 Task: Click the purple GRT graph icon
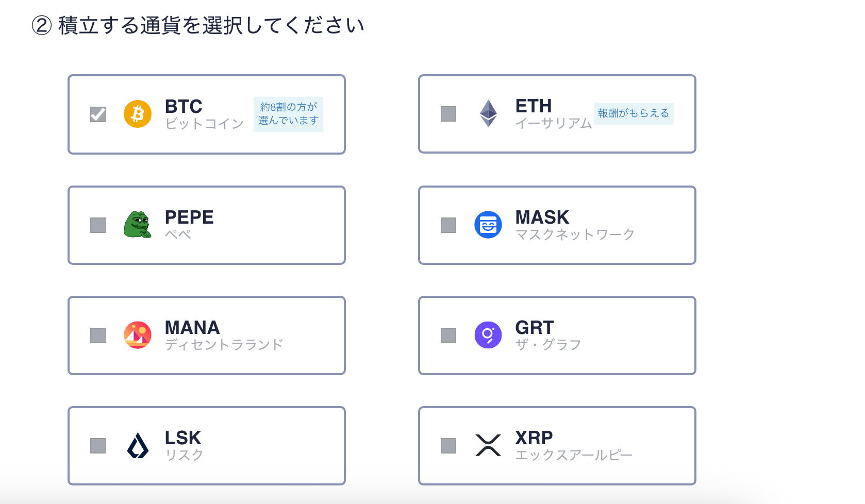[x=488, y=335]
